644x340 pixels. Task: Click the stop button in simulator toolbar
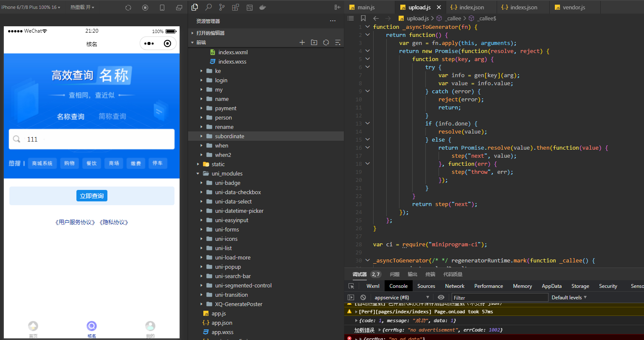pos(145,8)
